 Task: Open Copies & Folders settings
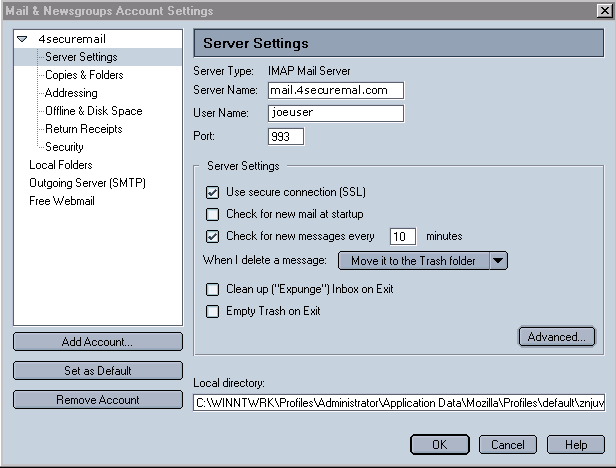point(84,75)
